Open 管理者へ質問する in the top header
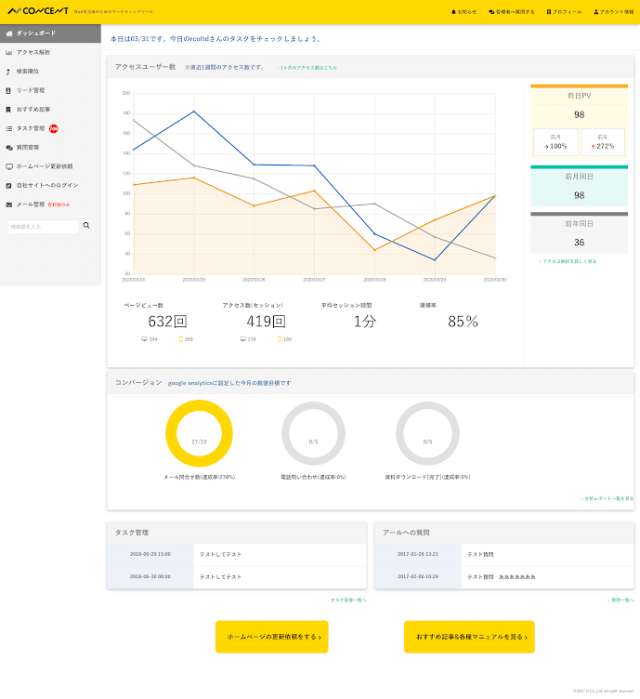Screen dimensions: 640x699 pyautogui.click(x=511, y=12)
